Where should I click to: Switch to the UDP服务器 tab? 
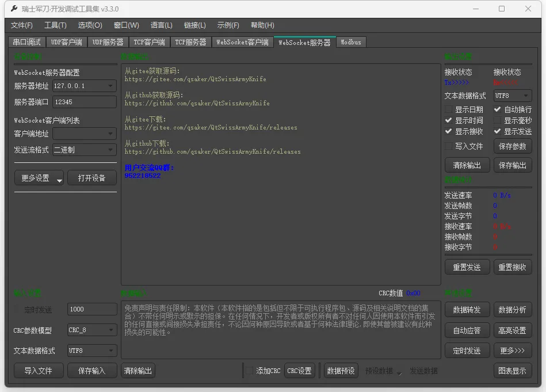pos(108,42)
